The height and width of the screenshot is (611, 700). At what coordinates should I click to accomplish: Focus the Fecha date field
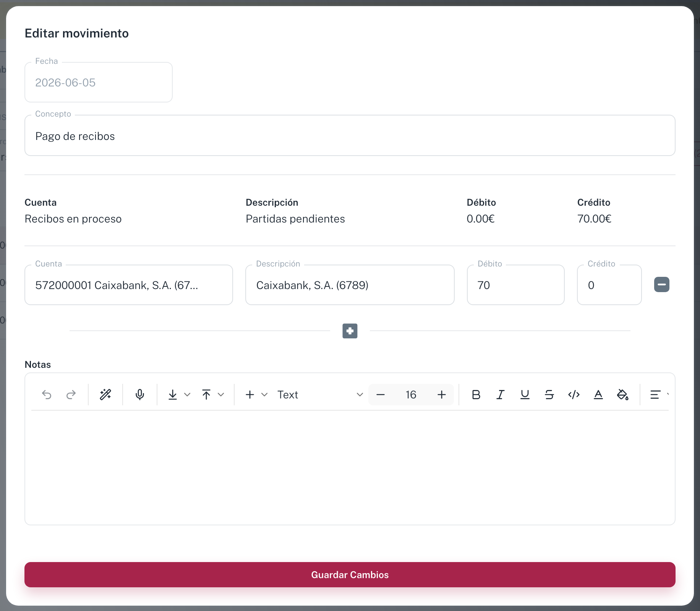tap(99, 82)
